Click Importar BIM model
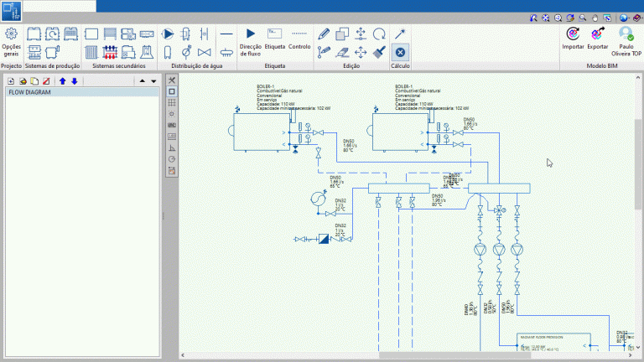 click(x=573, y=39)
